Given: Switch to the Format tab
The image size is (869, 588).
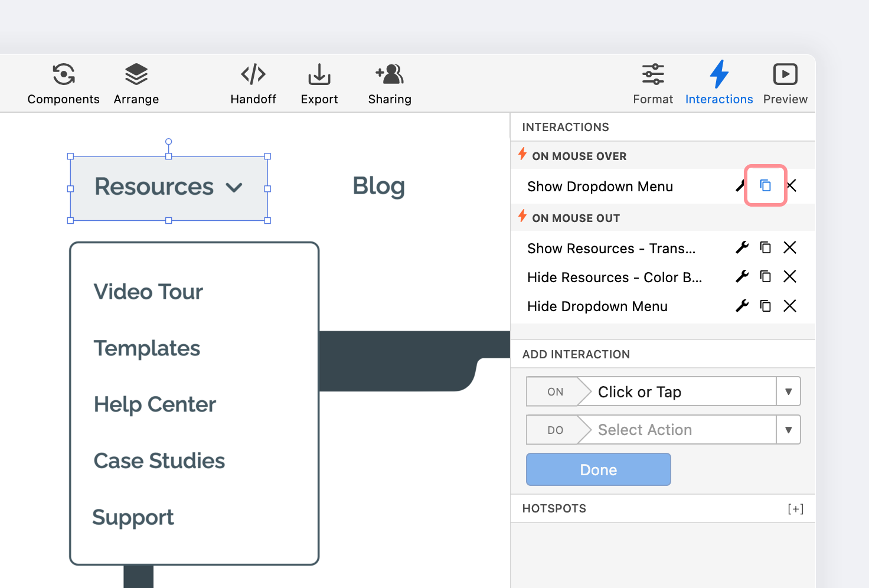Looking at the screenshot, I should click(x=653, y=83).
